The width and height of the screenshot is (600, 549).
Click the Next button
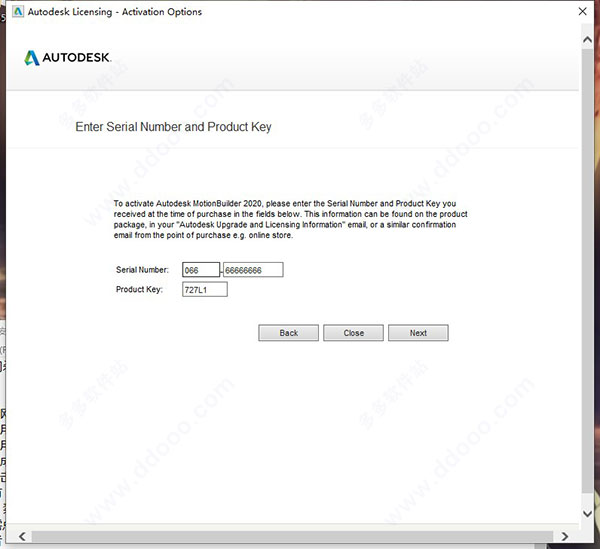pyautogui.click(x=418, y=333)
